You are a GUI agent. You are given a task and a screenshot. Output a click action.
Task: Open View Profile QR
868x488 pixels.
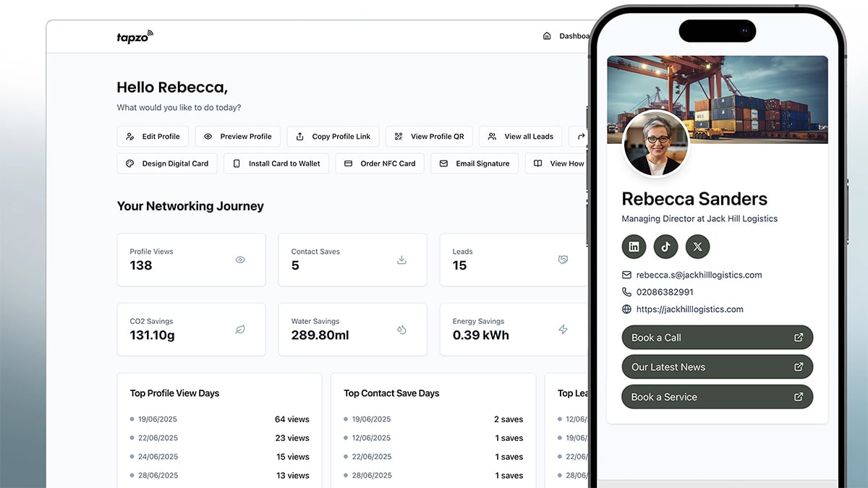coord(429,137)
